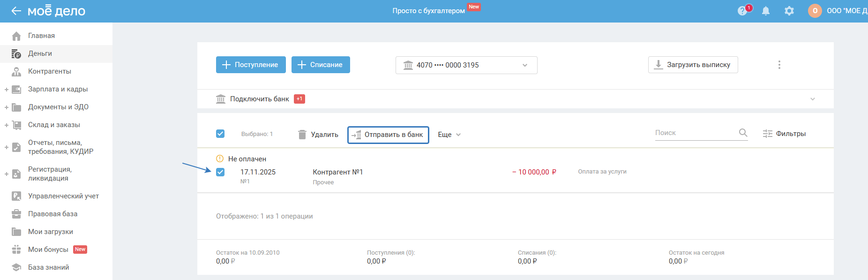868x280 pixels.
Task: Click the Отправить в банк button
Action: coord(388,135)
